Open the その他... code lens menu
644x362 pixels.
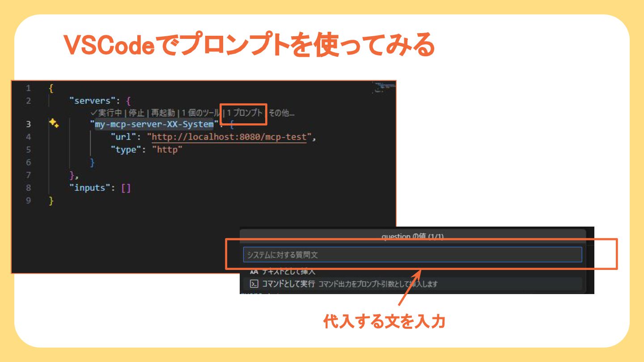tap(282, 113)
